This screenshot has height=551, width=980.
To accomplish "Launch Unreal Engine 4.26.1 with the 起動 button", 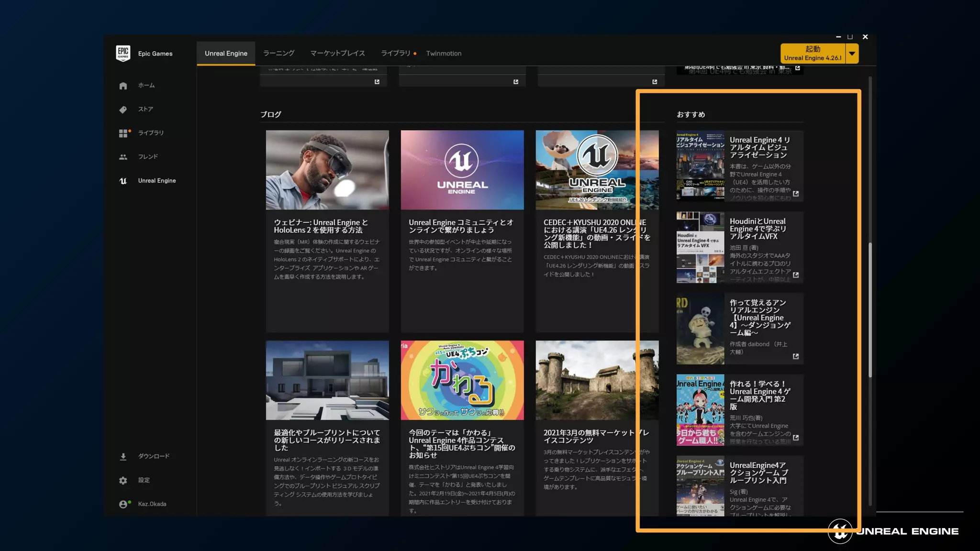I will pyautogui.click(x=813, y=54).
